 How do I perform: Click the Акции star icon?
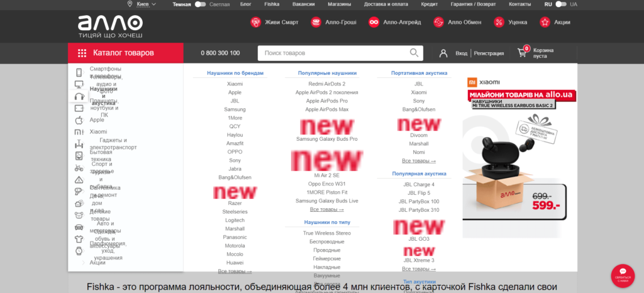(x=545, y=22)
